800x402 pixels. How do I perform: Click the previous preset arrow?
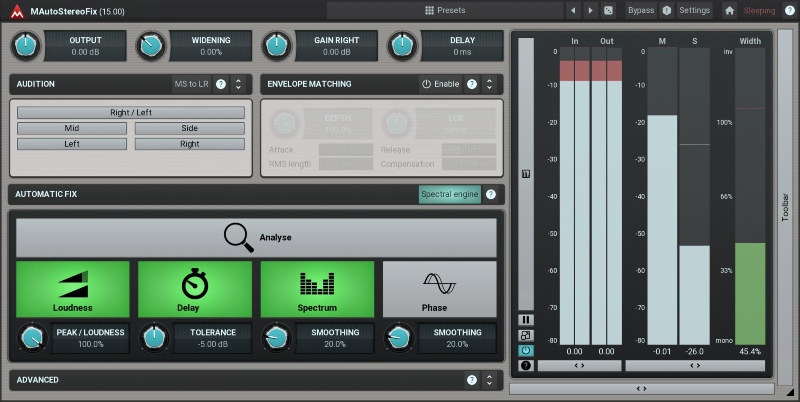coord(573,10)
